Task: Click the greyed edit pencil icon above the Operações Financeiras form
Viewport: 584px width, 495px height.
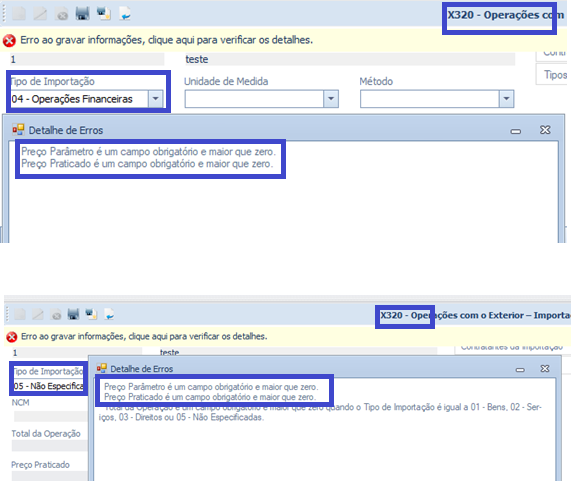Action: click(40, 14)
